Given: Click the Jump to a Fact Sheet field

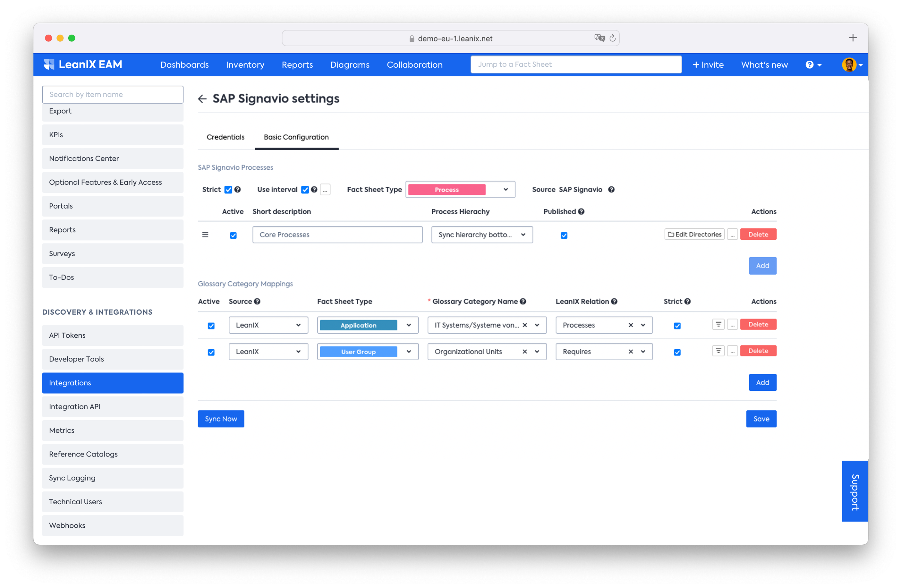Looking at the screenshot, I should [x=576, y=64].
